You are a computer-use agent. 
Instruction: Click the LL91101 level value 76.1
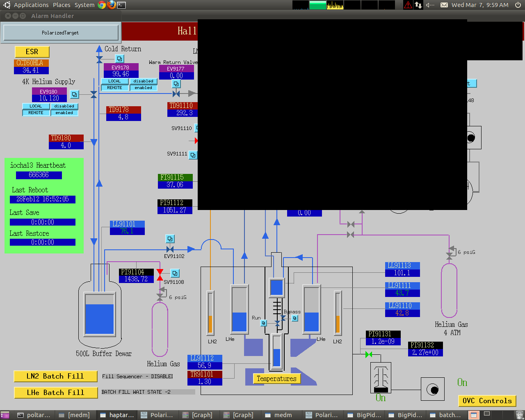coord(127,231)
